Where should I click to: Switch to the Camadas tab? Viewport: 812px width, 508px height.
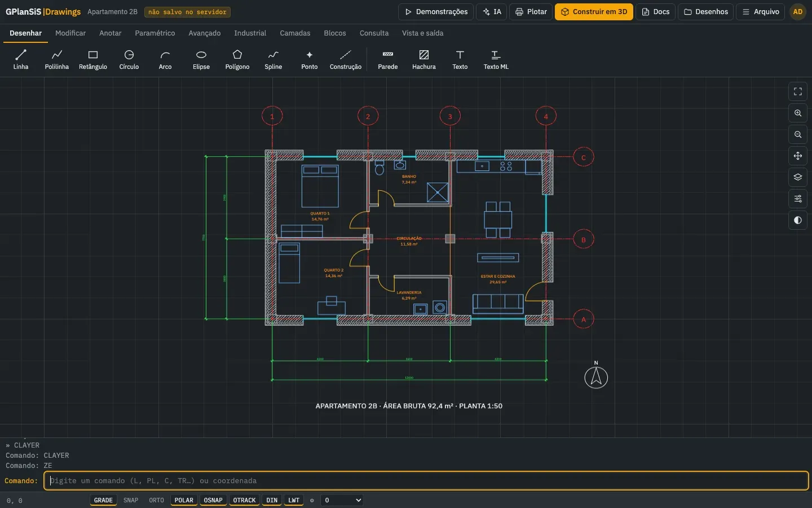tap(295, 33)
